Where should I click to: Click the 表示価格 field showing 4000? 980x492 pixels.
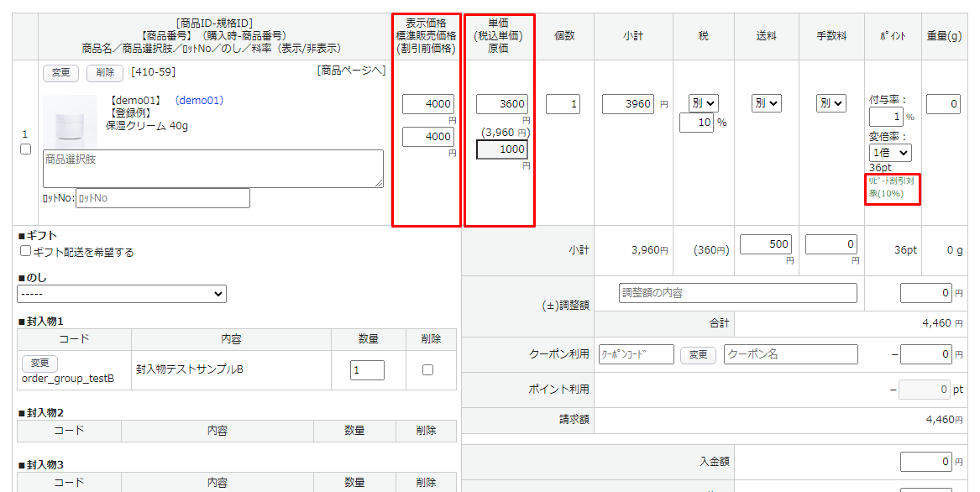428,104
